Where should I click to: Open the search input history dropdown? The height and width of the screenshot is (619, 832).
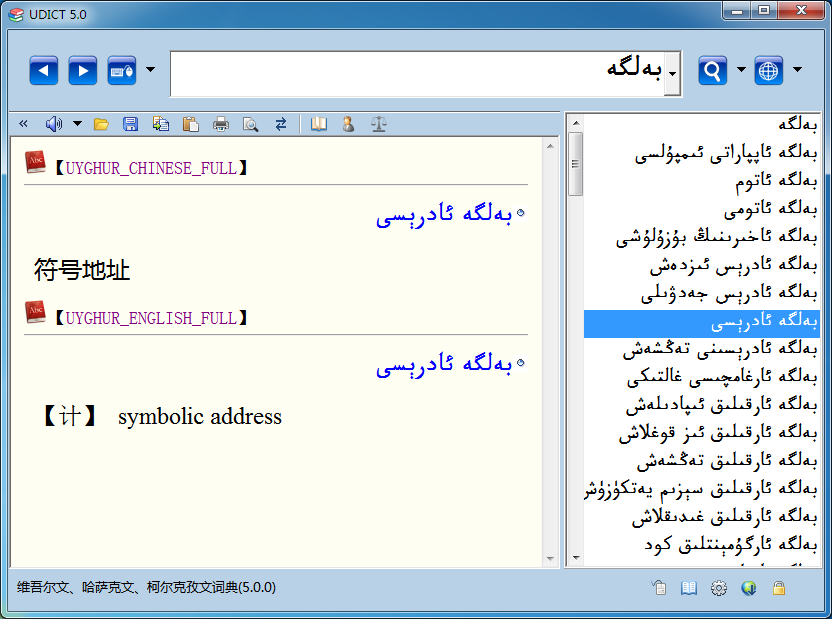pos(673,74)
